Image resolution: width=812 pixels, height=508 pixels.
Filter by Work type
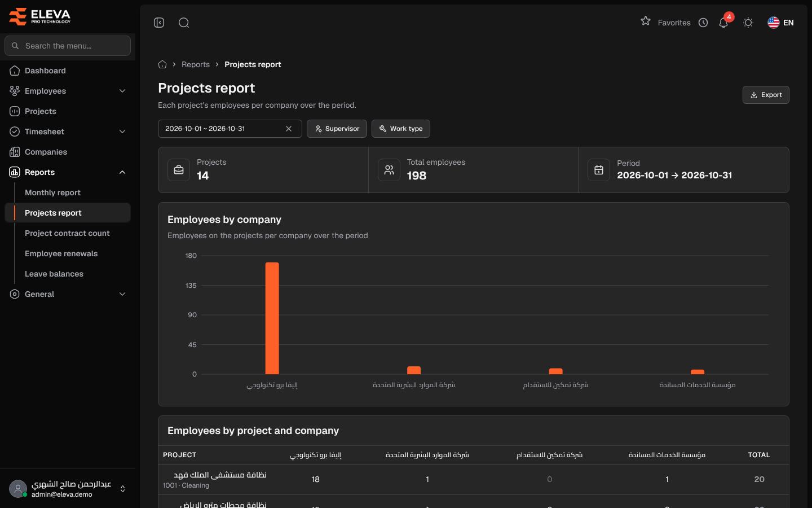pos(401,129)
